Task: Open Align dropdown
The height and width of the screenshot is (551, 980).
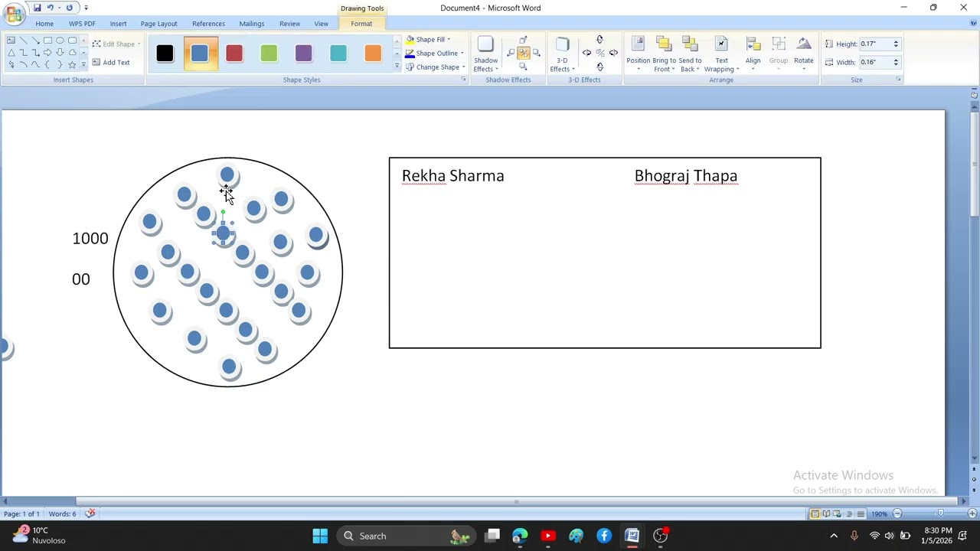Action: (753, 54)
